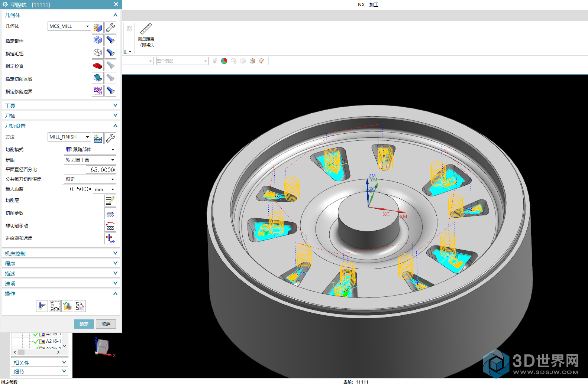Click the list tool path icon
588x384 pixels.
[x=80, y=306]
